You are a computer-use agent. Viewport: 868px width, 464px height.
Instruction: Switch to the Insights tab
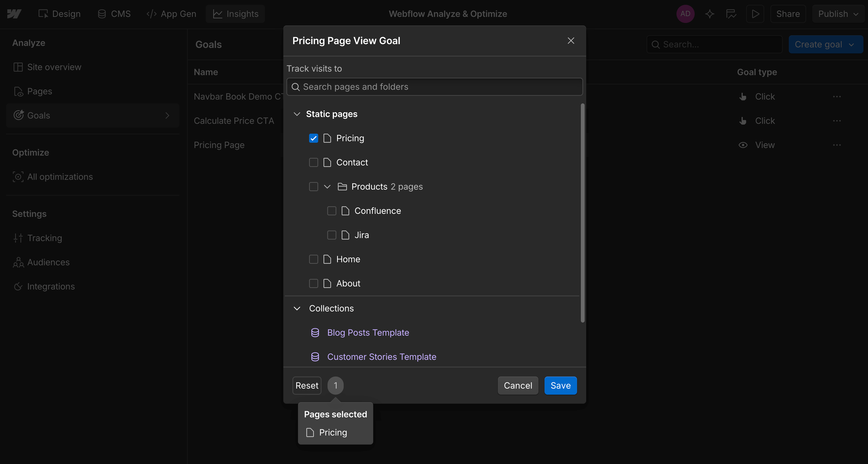click(235, 14)
